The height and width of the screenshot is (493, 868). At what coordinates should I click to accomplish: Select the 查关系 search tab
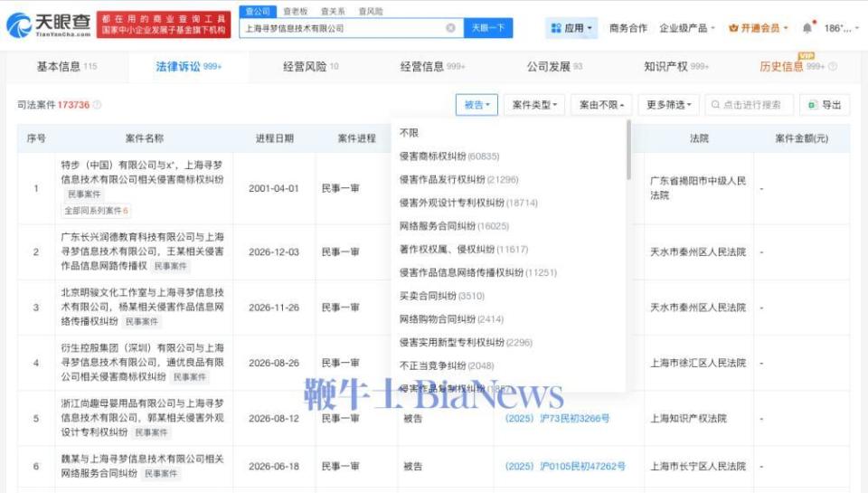(x=333, y=11)
